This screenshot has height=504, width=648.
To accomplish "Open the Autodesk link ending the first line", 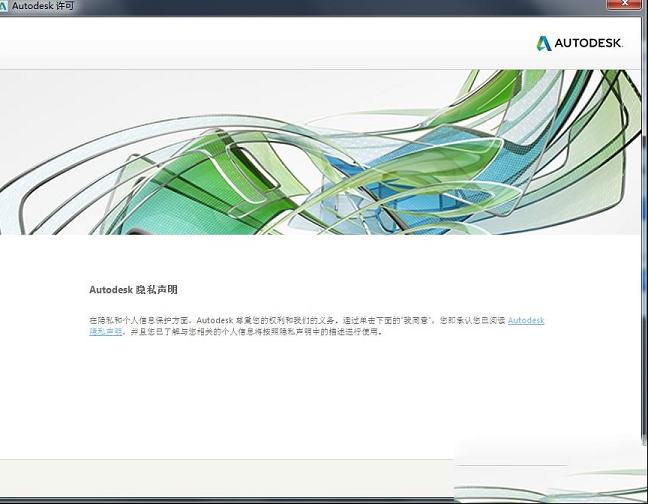I will [x=526, y=320].
